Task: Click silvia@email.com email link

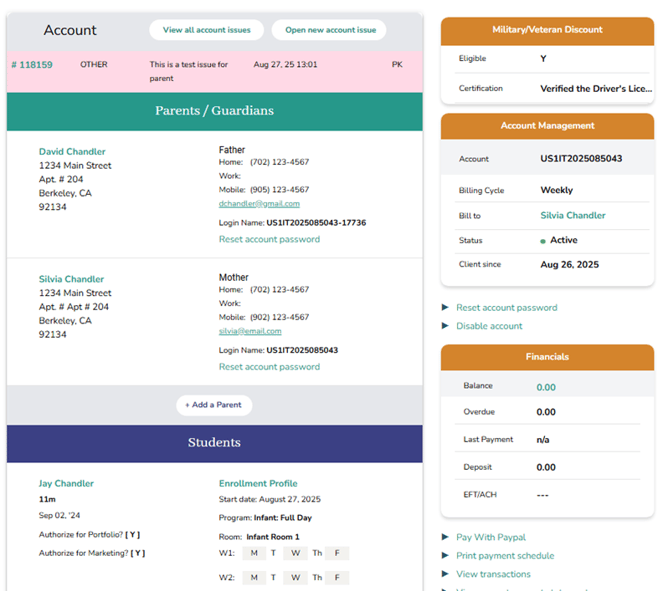Action: tap(250, 331)
